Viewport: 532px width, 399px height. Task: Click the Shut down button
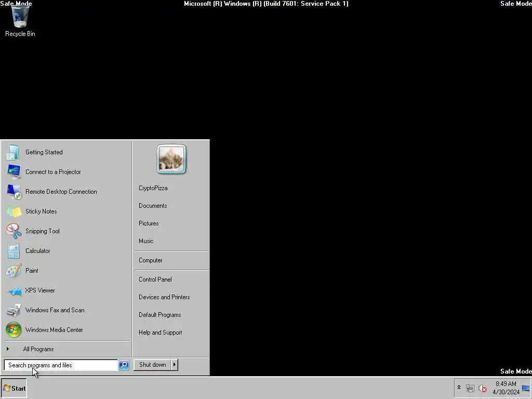point(152,365)
